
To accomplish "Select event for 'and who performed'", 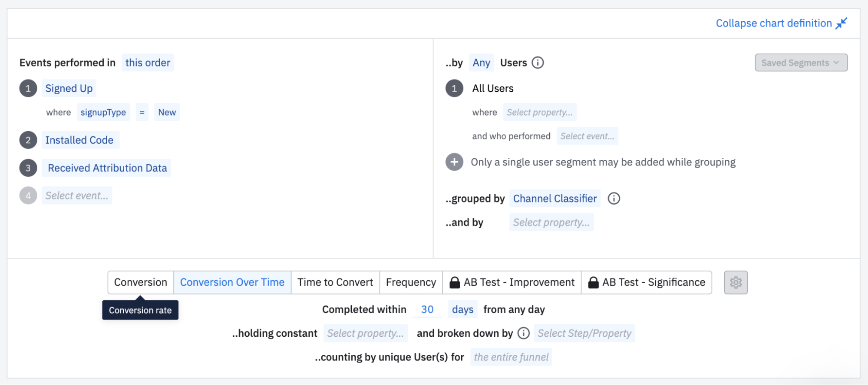I will pyautogui.click(x=587, y=136).
